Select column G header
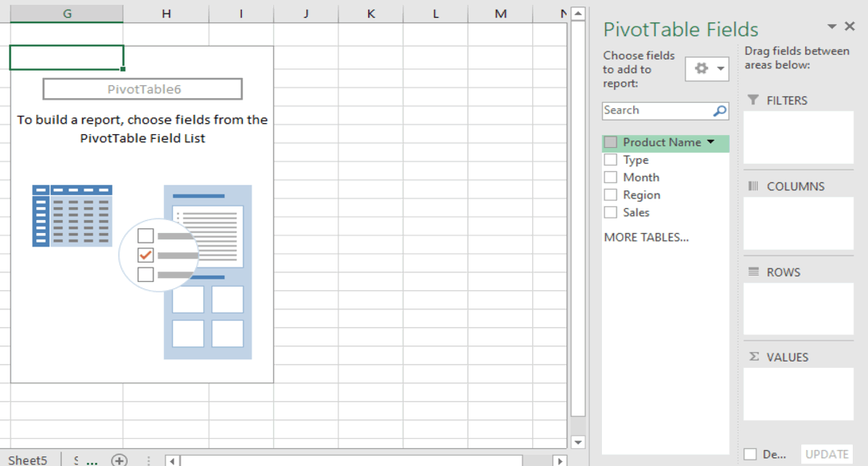 point(66,14)
